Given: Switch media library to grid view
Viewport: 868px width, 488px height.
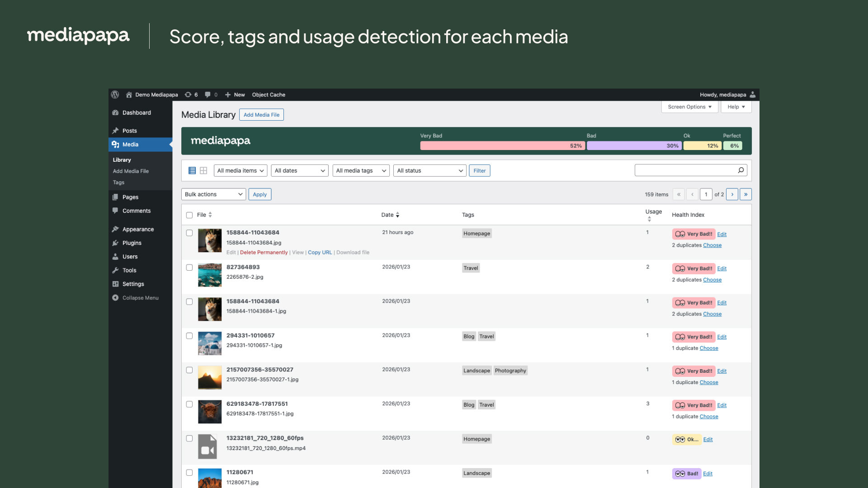Looking at the screenshot, I should [x=203, y=170].
